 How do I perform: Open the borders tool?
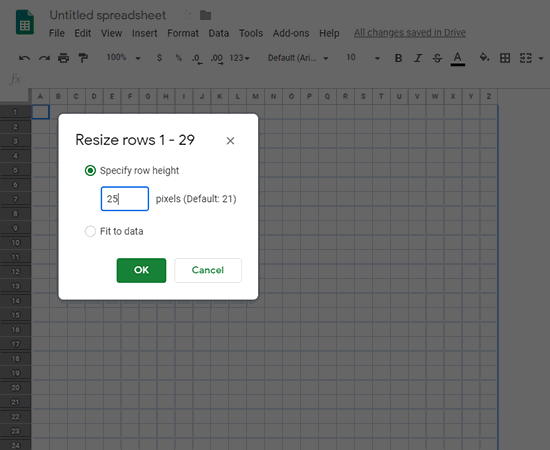click(x=505, y=58)
